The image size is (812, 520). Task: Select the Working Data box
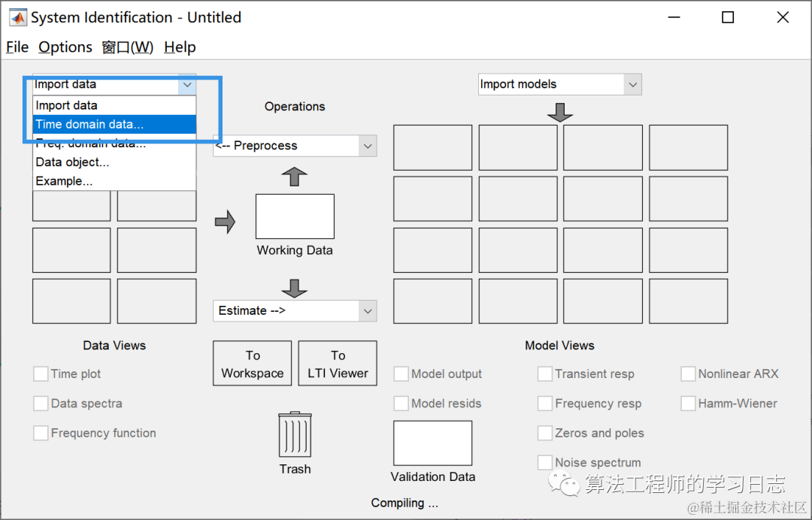[x=295, y=216]
